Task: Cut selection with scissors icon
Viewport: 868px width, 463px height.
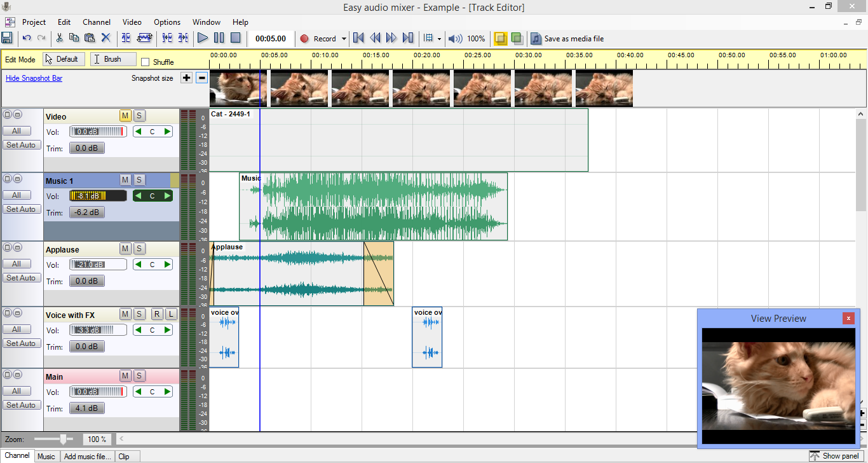Action: coord(60,38)
